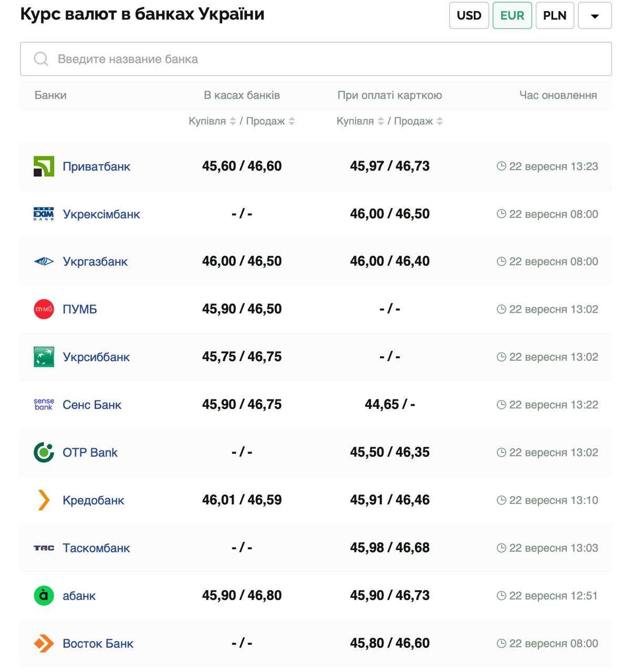Click the Восток Банк orange logo
Image resolution: width=624 pixels, height=672 pixels.
pyautogui.click(x=44, y=643)
